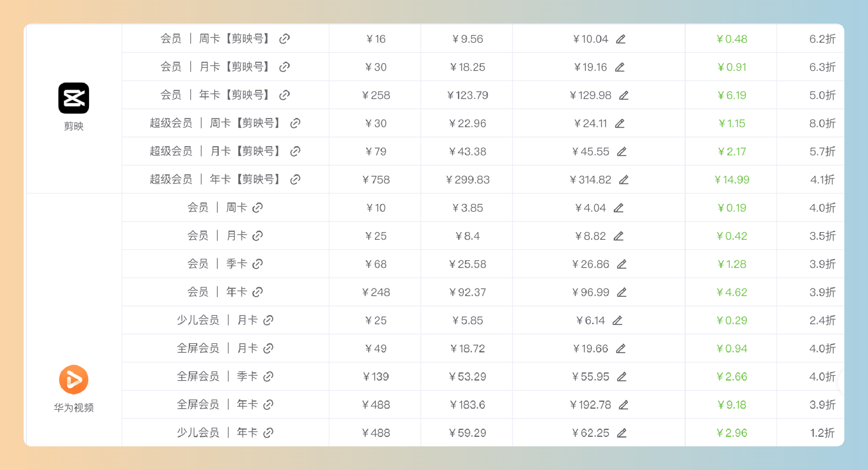This screenshot has width=868, height=470.
Task: Click the 全屏会员 年卡 product name
Action: pos(217,405)
